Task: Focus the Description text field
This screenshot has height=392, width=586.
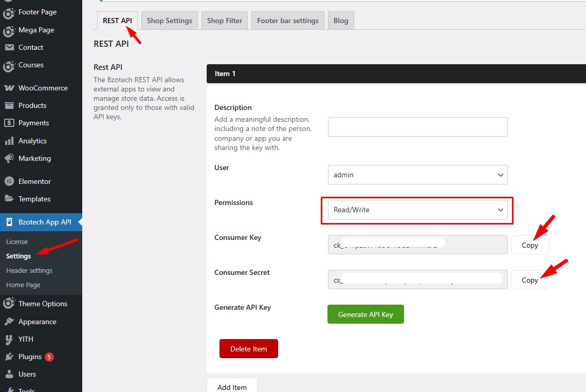Action: tap(417, 127)
